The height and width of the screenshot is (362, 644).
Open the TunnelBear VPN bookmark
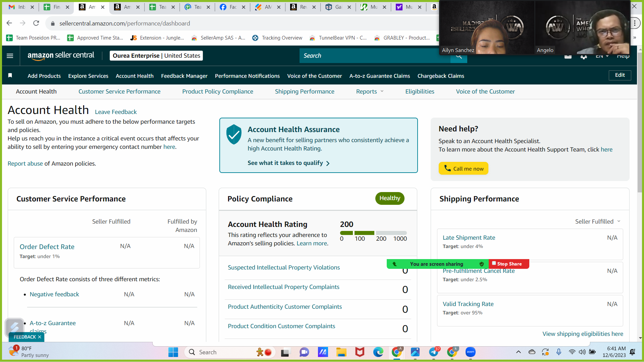(x=338, y=38)
